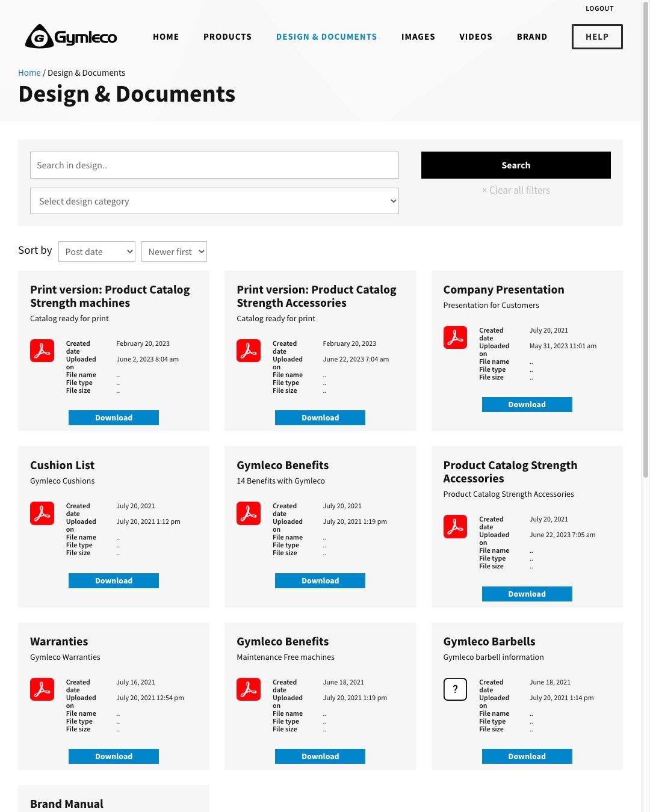Download the Cushion List
The width and height of the screenshot is (650, 812).
[114, 580]
